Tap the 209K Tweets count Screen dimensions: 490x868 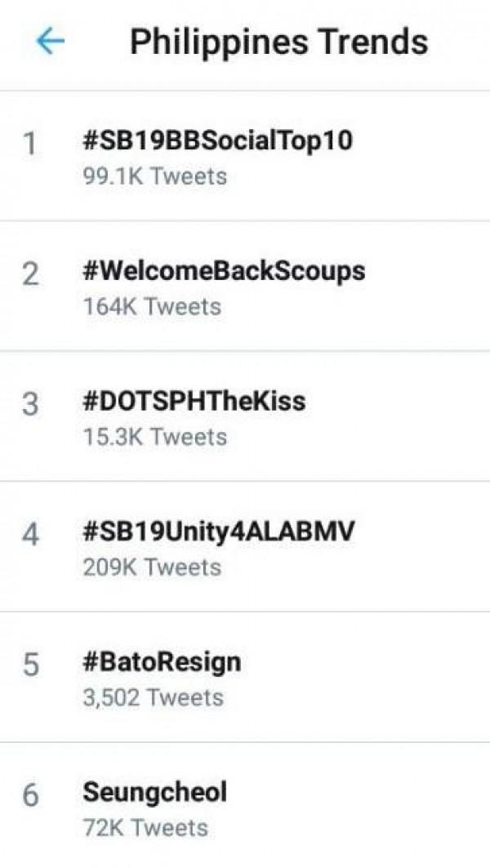tap(152, 567)
